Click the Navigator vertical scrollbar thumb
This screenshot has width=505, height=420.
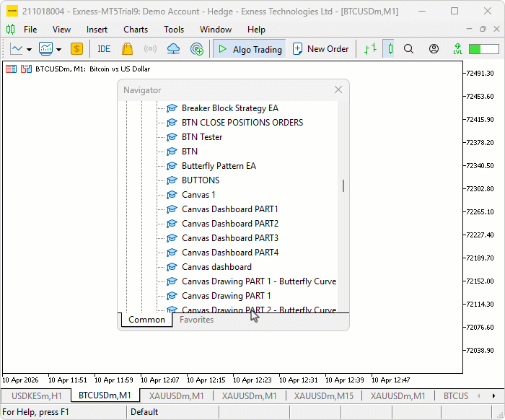click(343, 186)
